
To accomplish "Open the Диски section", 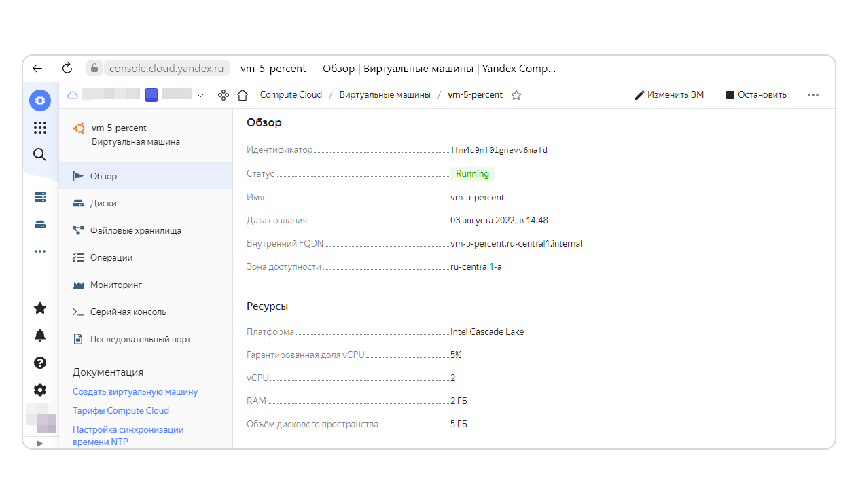I will 145,203.
